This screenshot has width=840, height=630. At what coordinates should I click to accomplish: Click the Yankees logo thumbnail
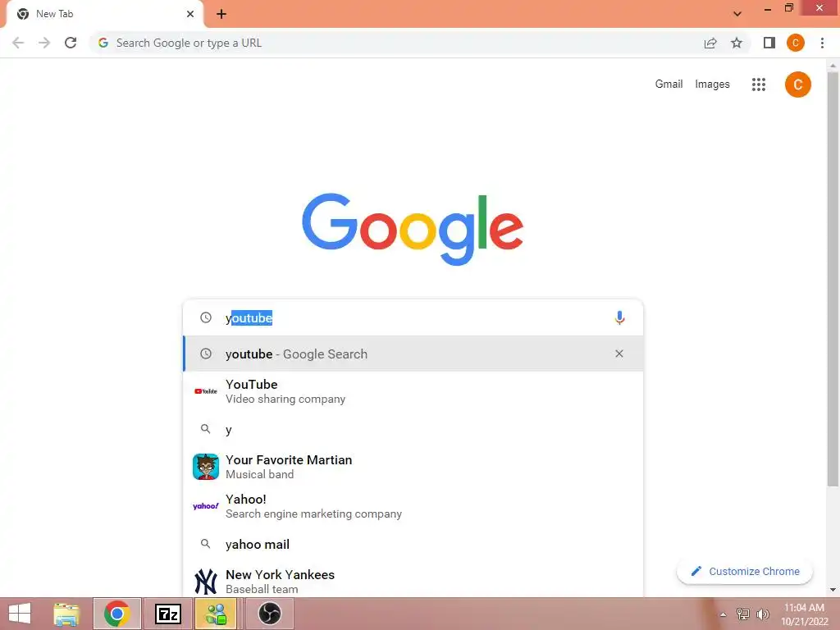click(x=206, y=582)
